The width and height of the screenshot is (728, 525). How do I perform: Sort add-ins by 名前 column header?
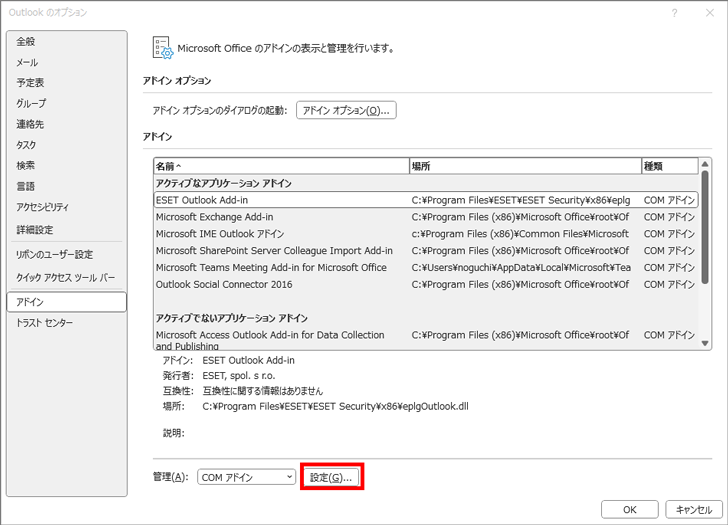[281, 166]
